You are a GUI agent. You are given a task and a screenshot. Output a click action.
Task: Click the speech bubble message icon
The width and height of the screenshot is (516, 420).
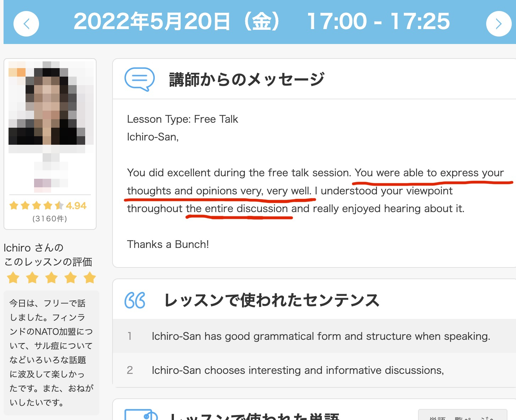click(139, 79)
